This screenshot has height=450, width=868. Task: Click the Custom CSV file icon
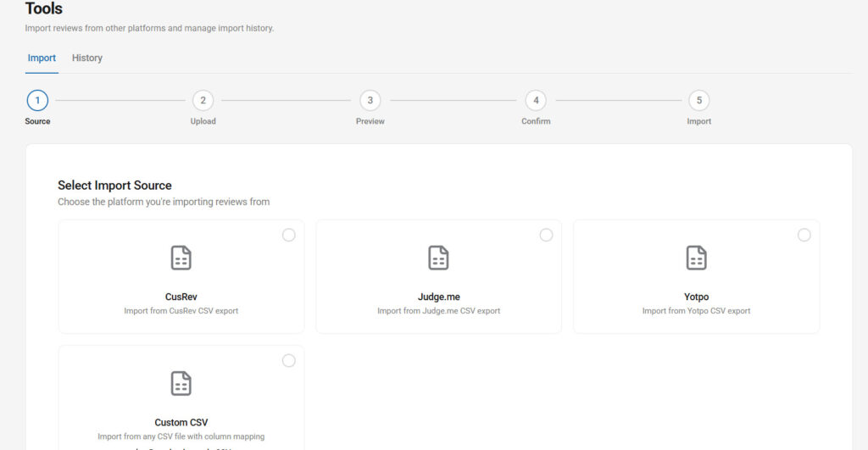[181, 384]
